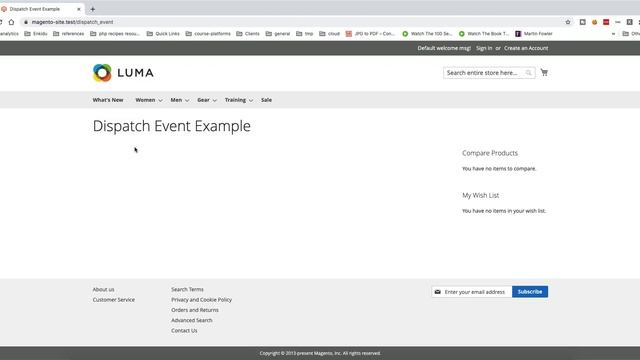Click the Compare Products heading
Viewport: 640px width, 360px height.
pyautogui.click(x=490, y=153)
